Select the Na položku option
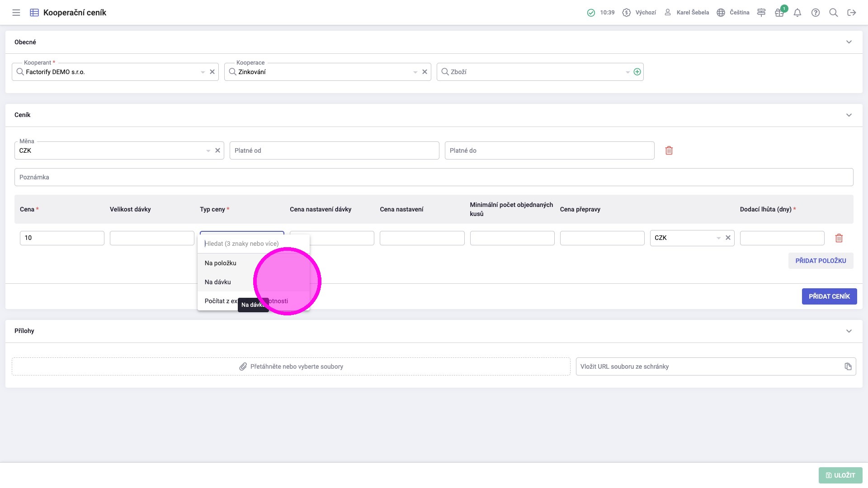Screen dimensions: 868x488 click(221, 263)
